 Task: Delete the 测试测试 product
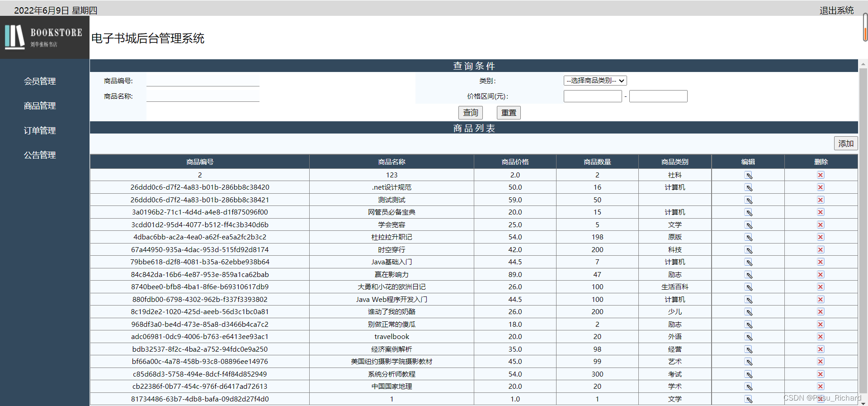(x=821, y=200)
